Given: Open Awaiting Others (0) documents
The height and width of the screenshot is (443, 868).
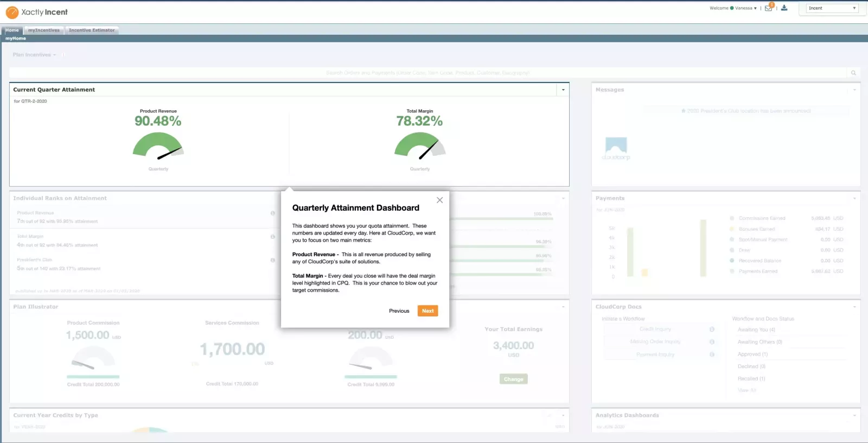Looking at the screenshot, I should (760, 342).
